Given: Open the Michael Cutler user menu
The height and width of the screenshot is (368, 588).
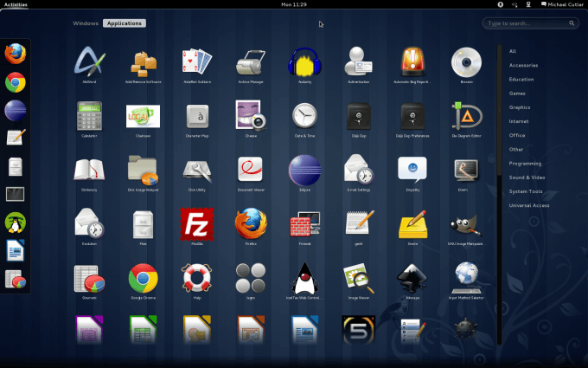Looking at the screenshot, I should coord(561,4).
